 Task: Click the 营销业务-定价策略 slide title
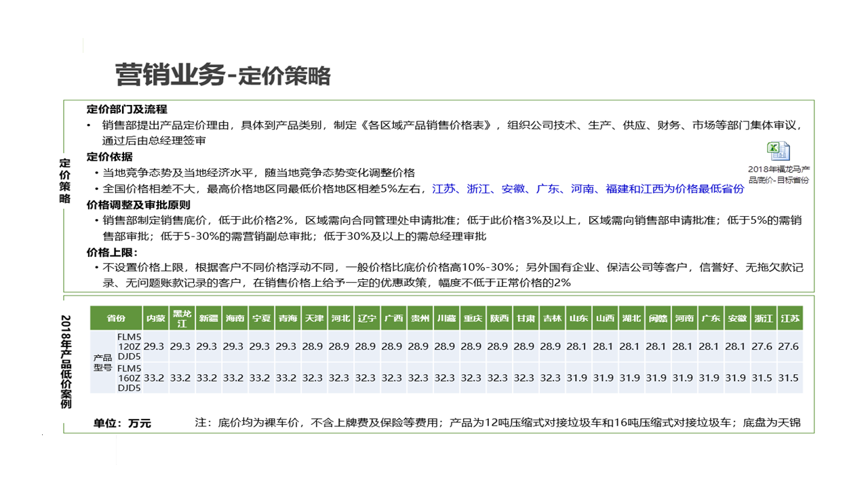click(222, 75)
